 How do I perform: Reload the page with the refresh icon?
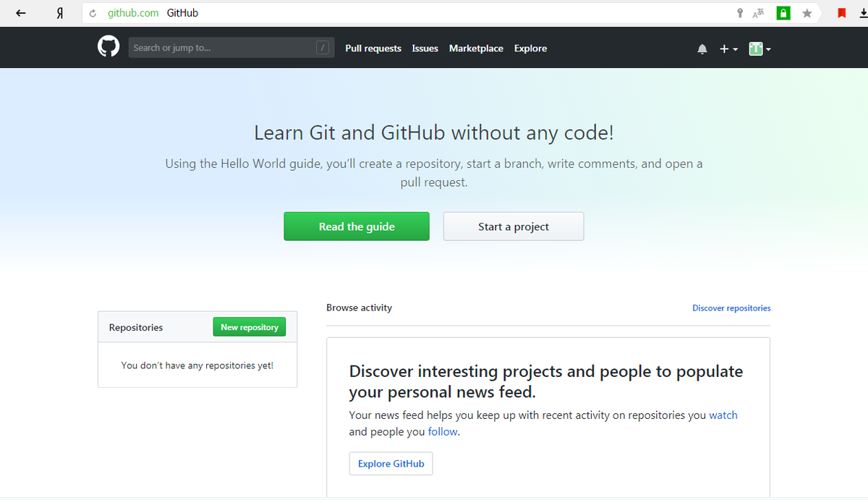pyautogui.click(x=93, y=13)
